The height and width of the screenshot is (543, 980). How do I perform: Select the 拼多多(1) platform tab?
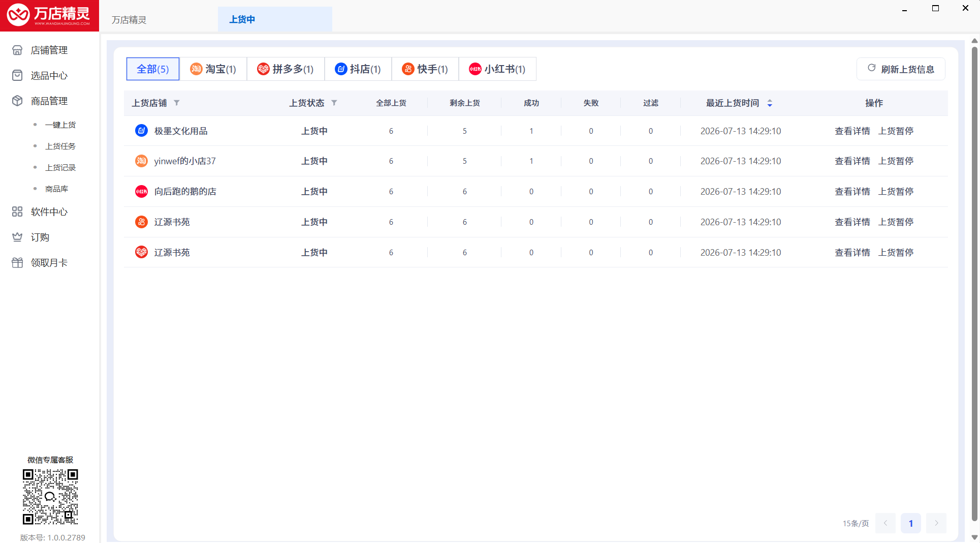(286, 69)
